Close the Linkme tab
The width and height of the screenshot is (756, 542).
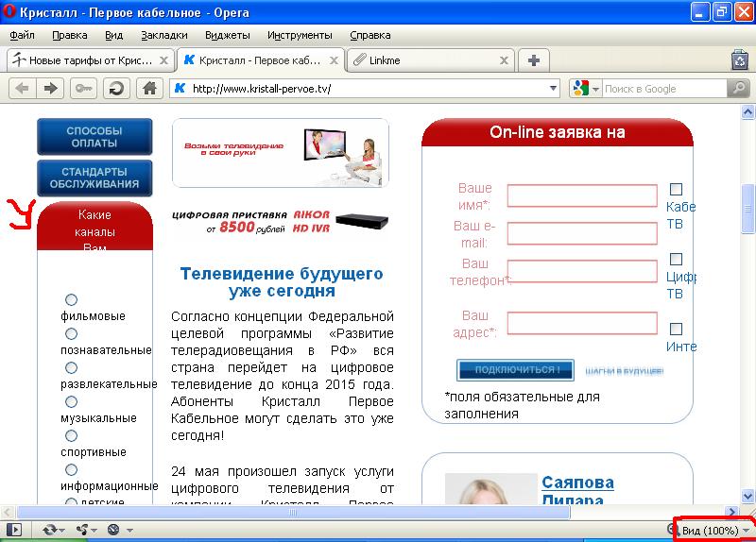click(x=504, y=60)
